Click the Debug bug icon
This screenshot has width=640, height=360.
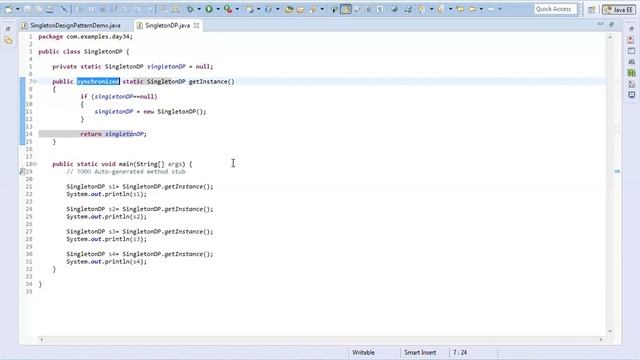click(x=191, y=9)
